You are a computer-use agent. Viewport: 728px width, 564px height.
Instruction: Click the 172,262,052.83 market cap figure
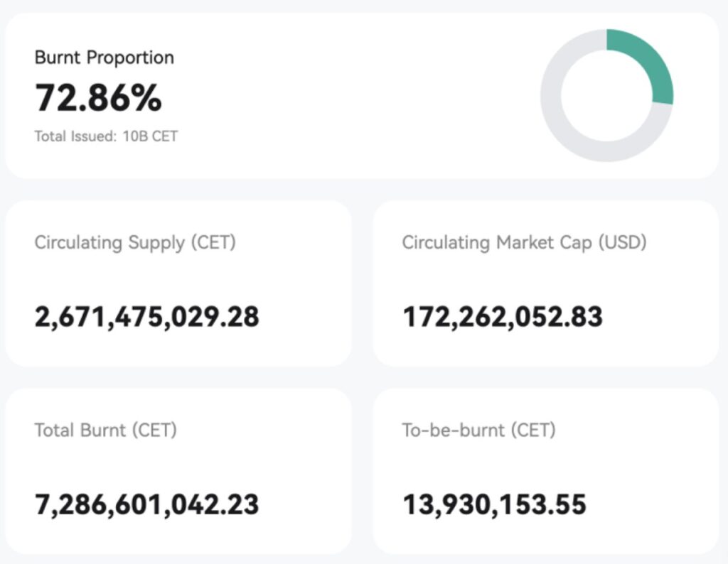pos(503,317)
